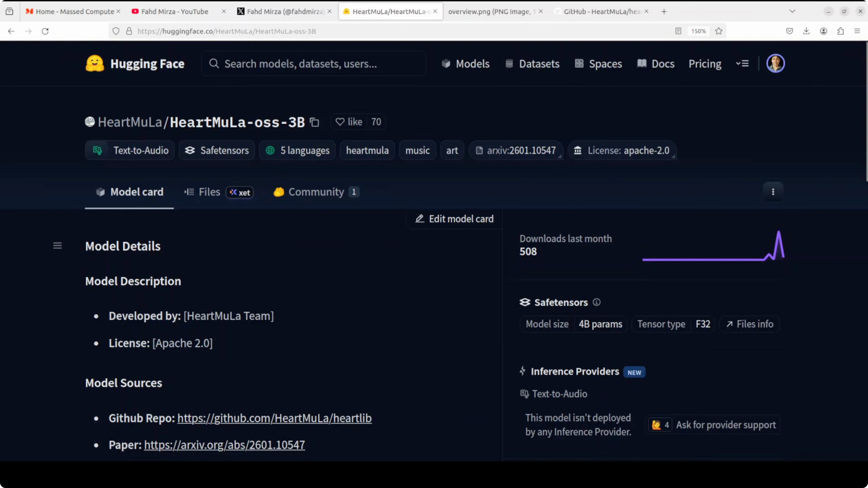Viewport: 868px width, 488px height.
Task: Toggle reader view icon in address bar
Action: click(678, 31)
